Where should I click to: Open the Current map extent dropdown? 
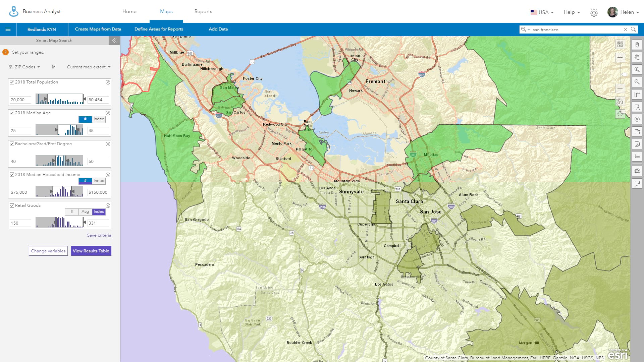pyautogui.click(x=89, y=67)
